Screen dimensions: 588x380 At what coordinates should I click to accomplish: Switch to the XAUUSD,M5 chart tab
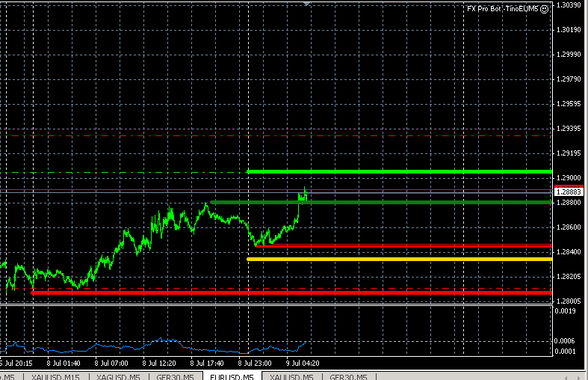[291, 377]
